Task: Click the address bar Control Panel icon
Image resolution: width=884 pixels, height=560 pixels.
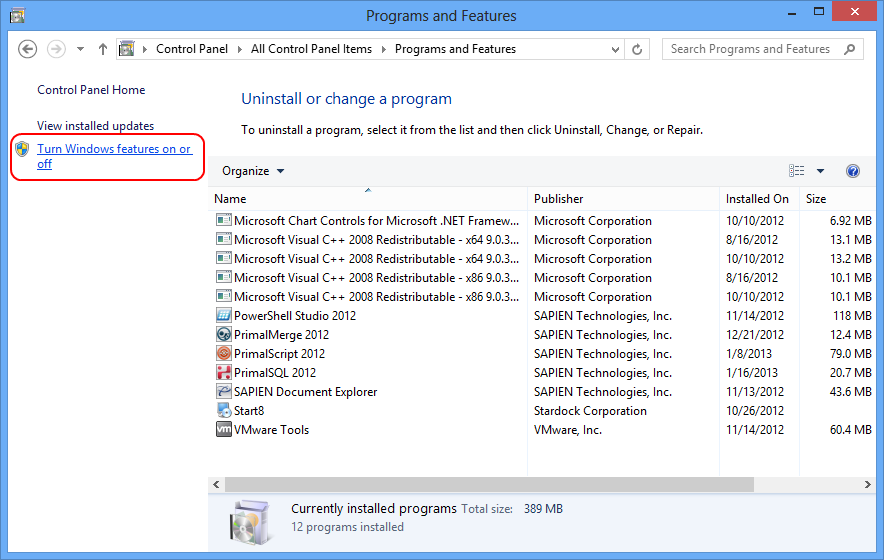Action: coord(127,49)
